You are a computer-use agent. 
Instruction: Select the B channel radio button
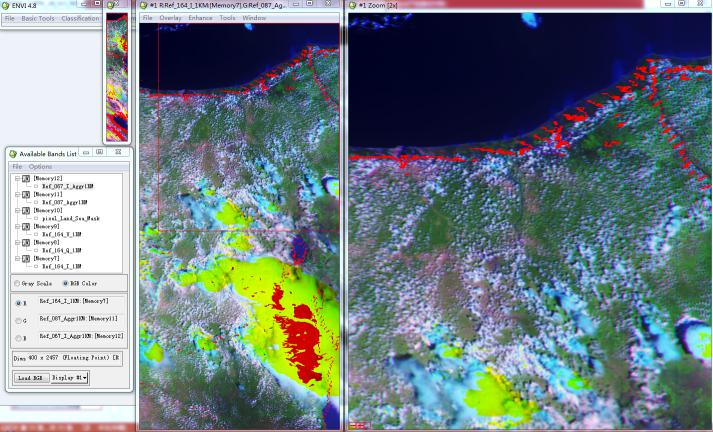(18, 338)
